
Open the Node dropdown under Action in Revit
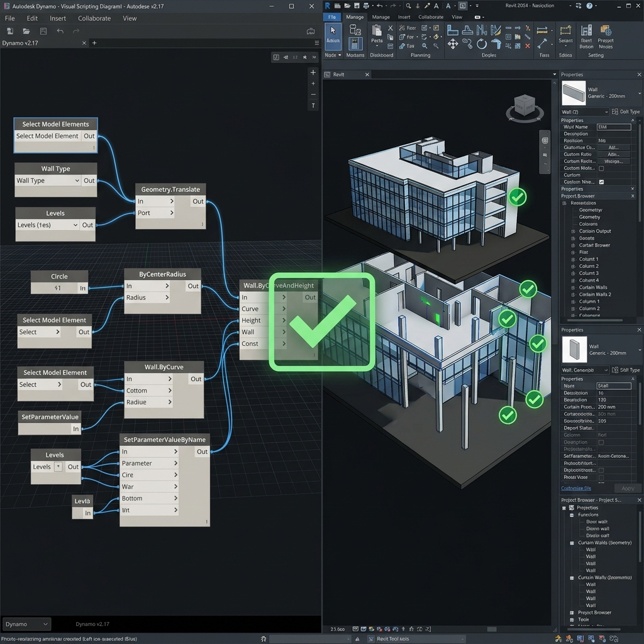(x=333, y=55)
